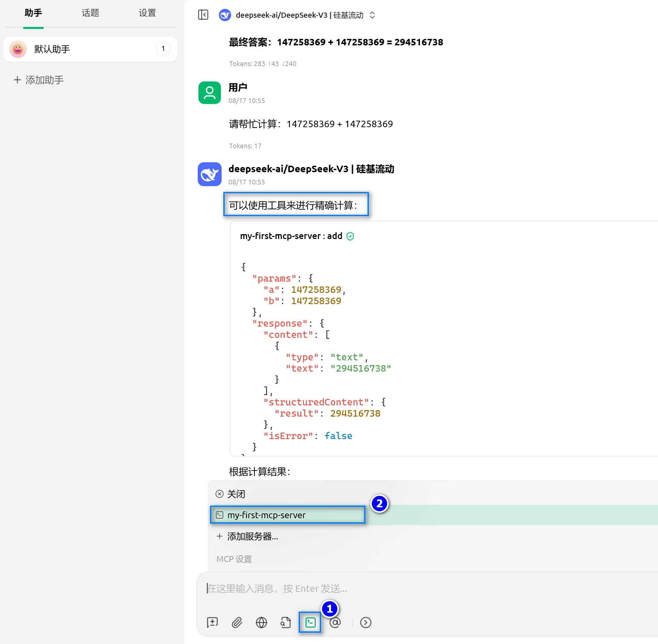
Task: Click the 可以使用工具来进行精确计算 text
Action: pos(293,205)
